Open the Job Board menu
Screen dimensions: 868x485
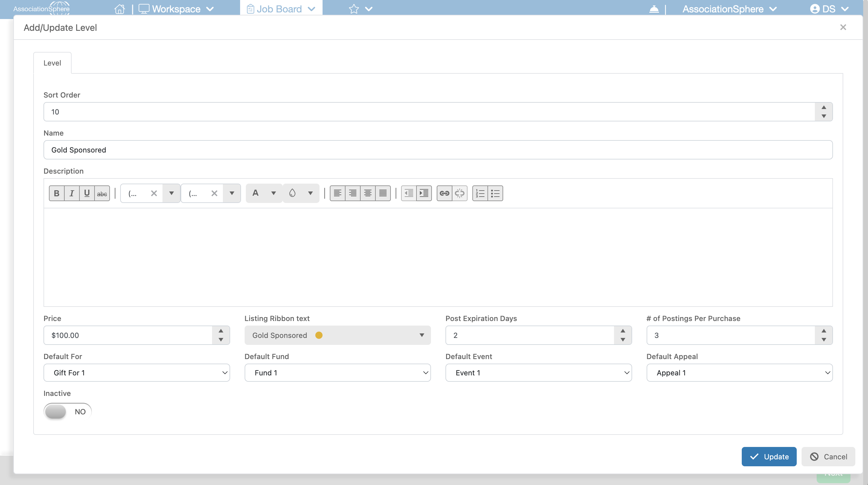(x=281, y=9)
